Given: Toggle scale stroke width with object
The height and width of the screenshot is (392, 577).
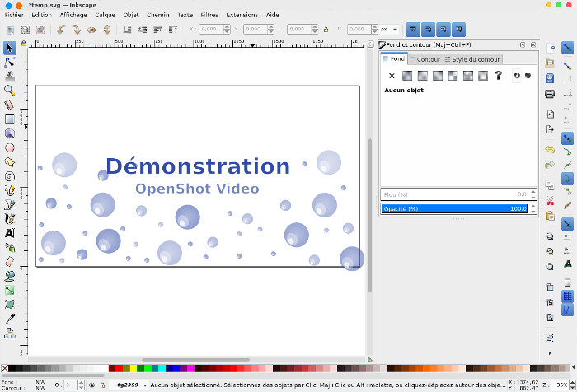Looking at the screenshot, I should point(414,29).
